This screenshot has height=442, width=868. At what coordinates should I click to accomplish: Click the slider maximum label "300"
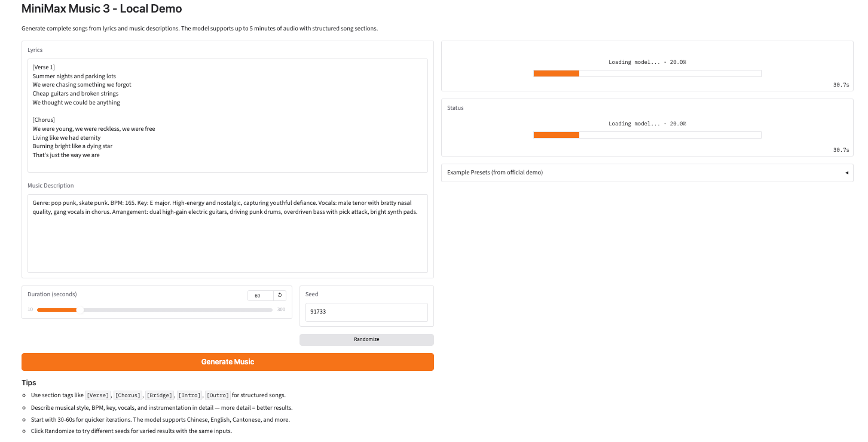coord(281,309)
